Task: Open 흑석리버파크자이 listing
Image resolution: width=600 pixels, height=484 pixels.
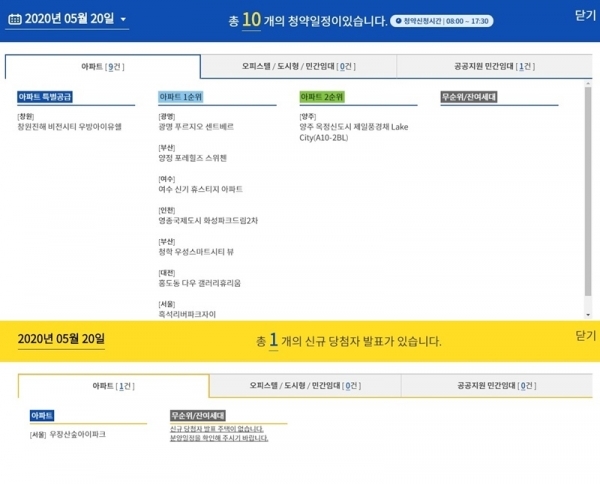Action: [x=187, y=315]
